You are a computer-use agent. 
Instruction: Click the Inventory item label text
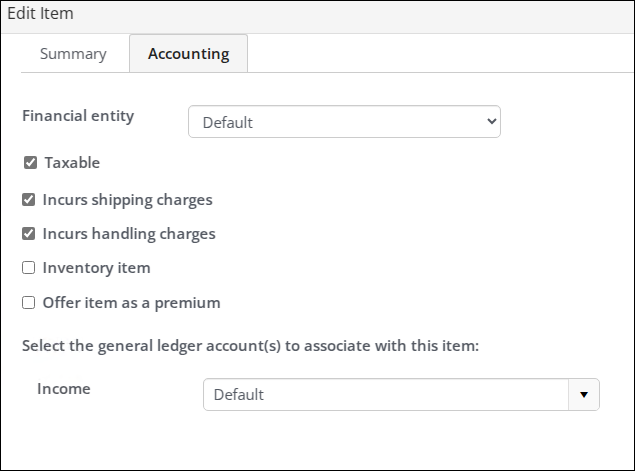pyautogui.click(x=96, y=268)
